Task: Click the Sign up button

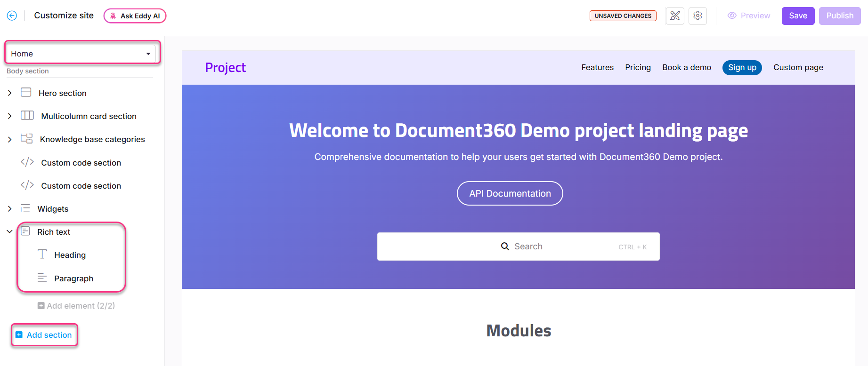Action: tap(742, 67)
